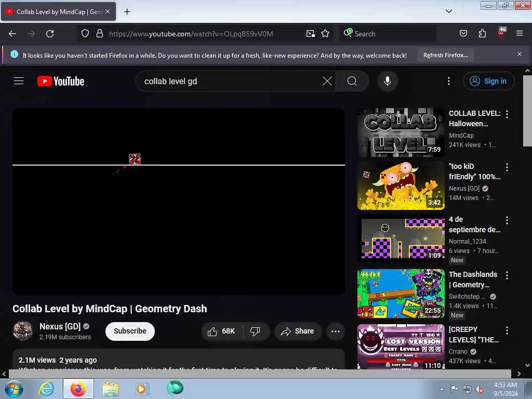Click the scroll right arrow

click(519, 374)
